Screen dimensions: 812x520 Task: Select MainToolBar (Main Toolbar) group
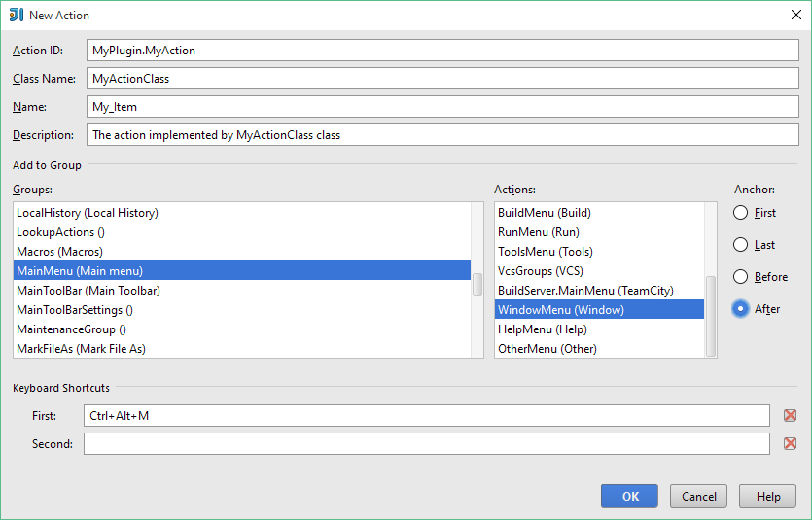coord(88,291)
